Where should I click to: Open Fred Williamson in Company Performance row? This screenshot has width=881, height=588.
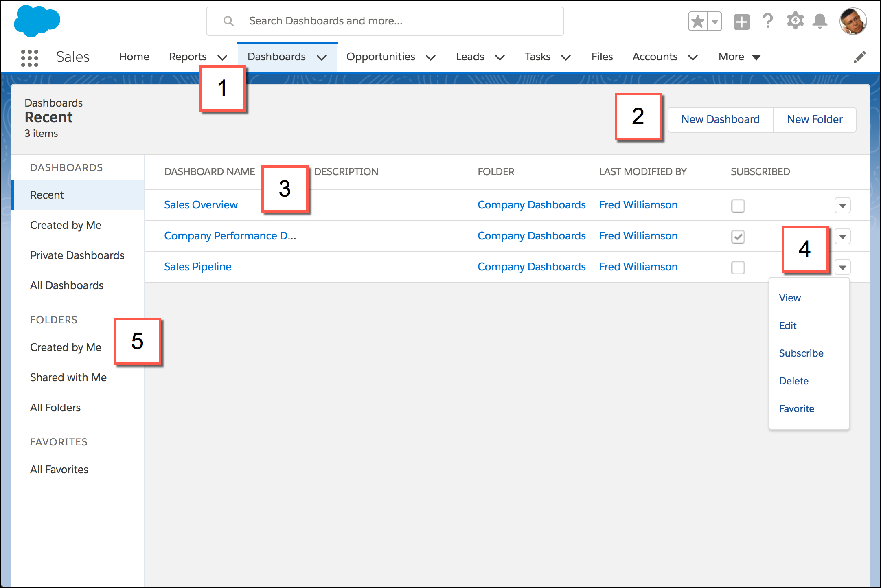(x=638, y=236)
